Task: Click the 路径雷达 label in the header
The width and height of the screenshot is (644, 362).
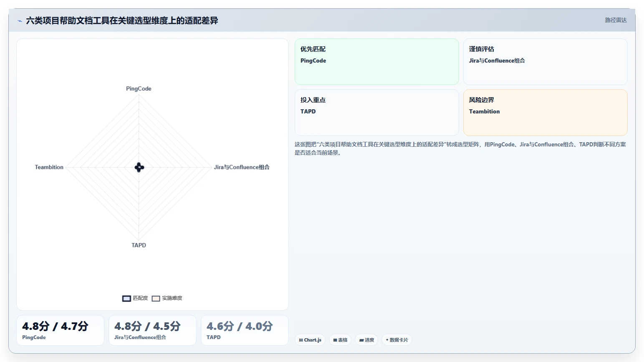Action: point(616,20)
